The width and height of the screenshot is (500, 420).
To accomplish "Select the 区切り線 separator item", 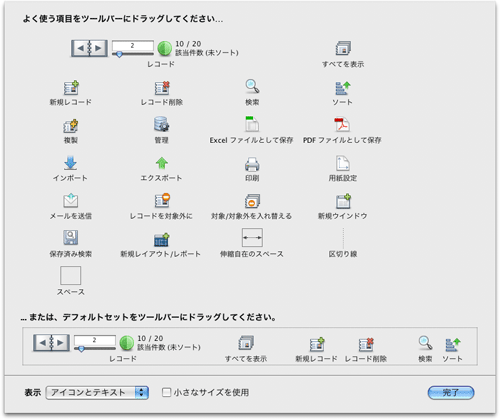I will tap(343, 238).
